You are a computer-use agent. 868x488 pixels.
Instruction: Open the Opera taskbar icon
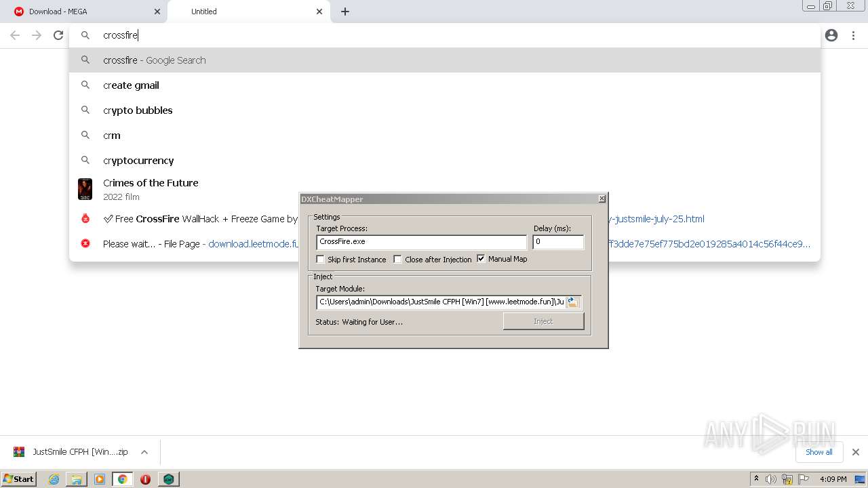(x=145, y=479)
